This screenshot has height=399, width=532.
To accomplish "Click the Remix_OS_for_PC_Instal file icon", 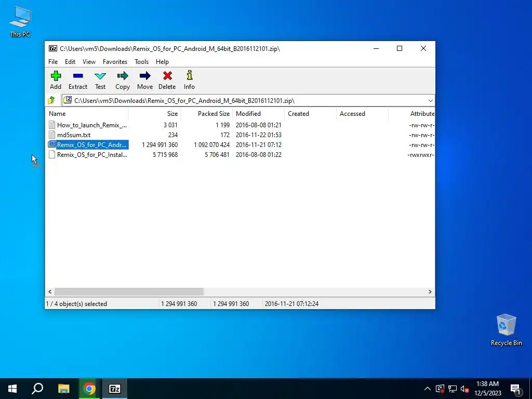I will tap(51, 154).
